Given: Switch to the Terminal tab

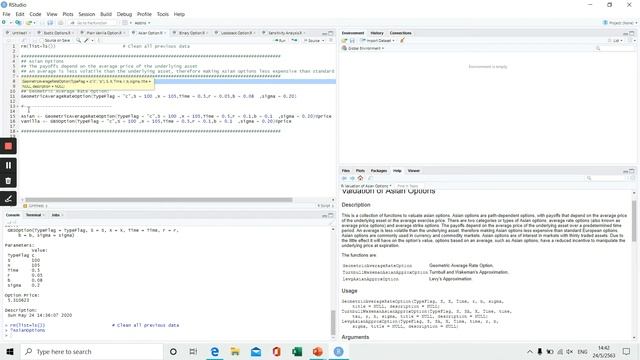Looking at the screenshot, I should pyautogui.click(x=34, y=215).
